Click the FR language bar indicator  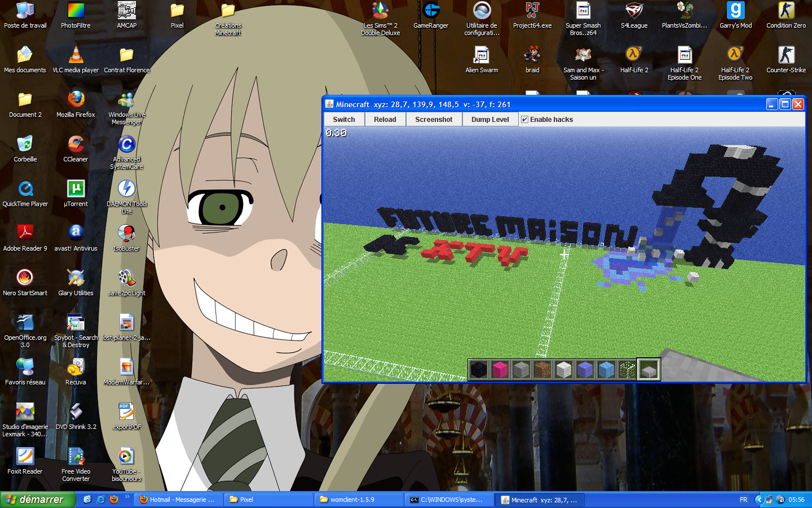click(743, 500)
